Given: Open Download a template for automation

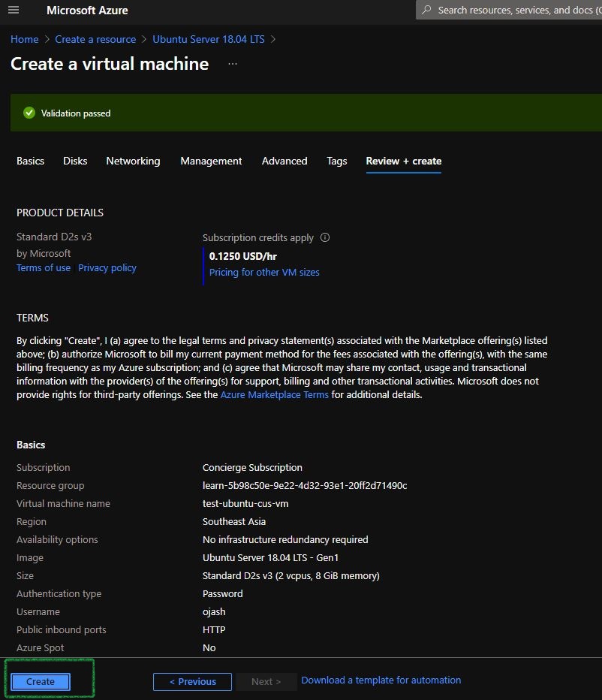Looking at the screenshot, I should pyautogui.click(x=381, y=680).
